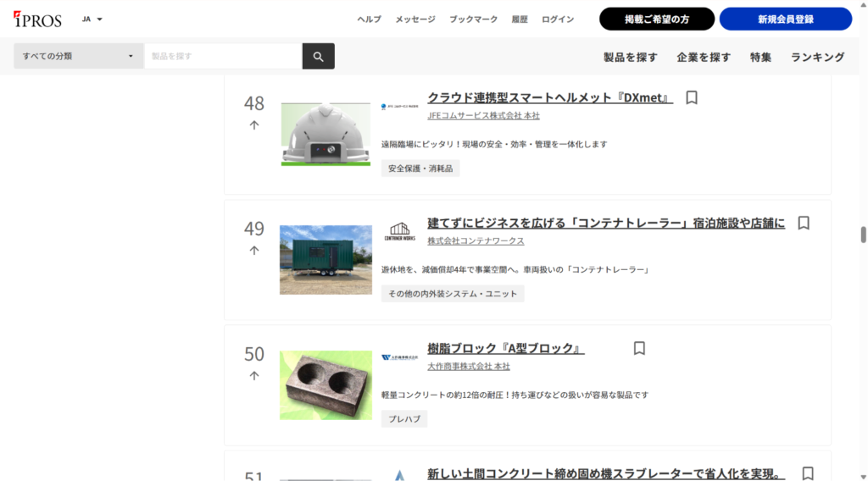Image resolution: width=868 pixels, height=481 pixels.
Task: Open the 特集 navigation tab
Action: click(x=760, y=57)
